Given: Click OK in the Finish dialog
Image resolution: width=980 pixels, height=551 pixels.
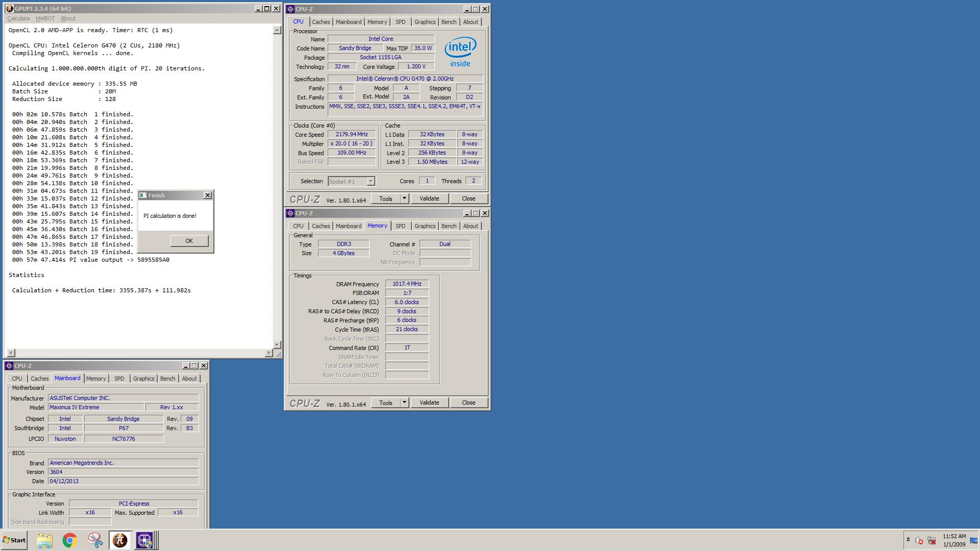Looking at the screenshot, I should click(189, 241).
